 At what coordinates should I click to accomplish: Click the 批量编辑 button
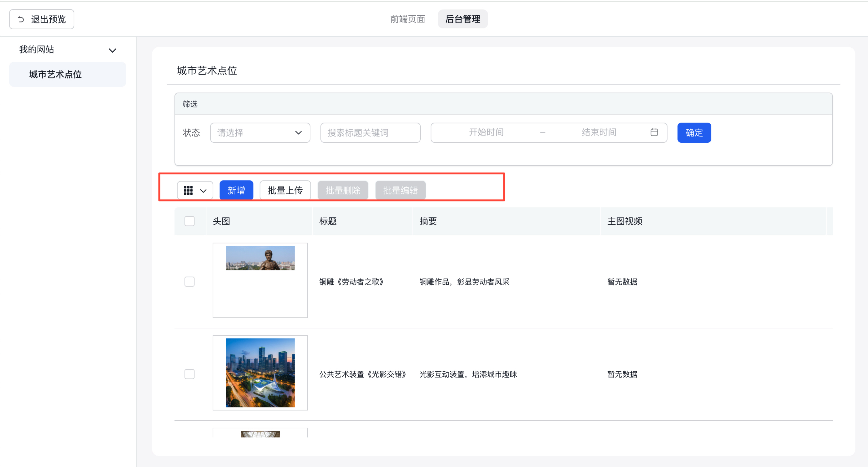tap(400, 191)
